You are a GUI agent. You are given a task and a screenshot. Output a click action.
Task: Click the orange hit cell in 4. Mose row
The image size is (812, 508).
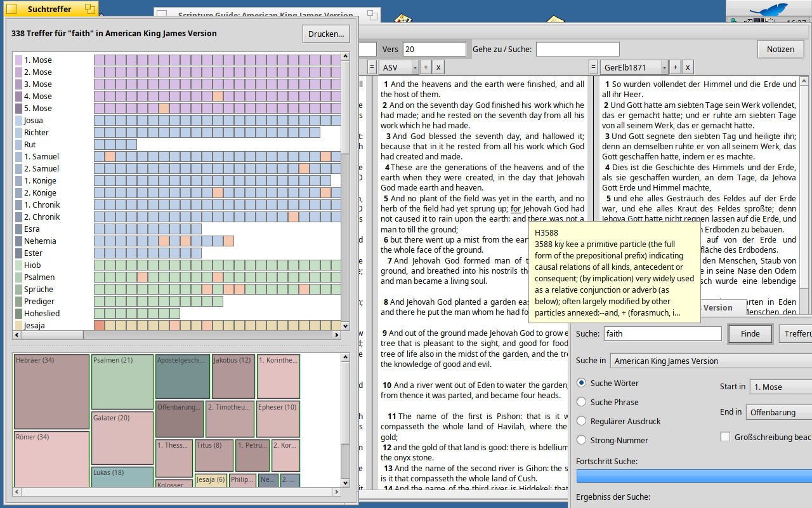tap(218, 96)
